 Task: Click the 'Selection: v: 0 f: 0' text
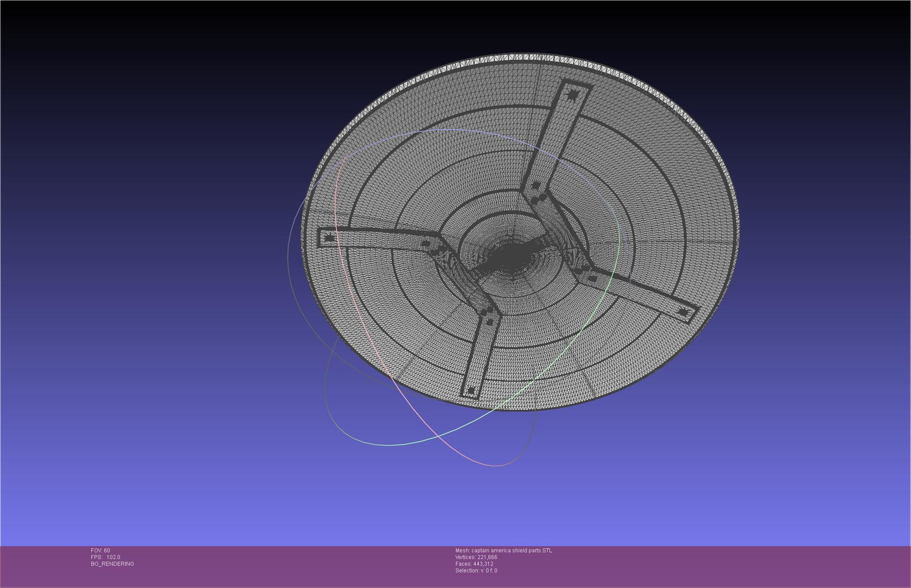click(476, 571)
